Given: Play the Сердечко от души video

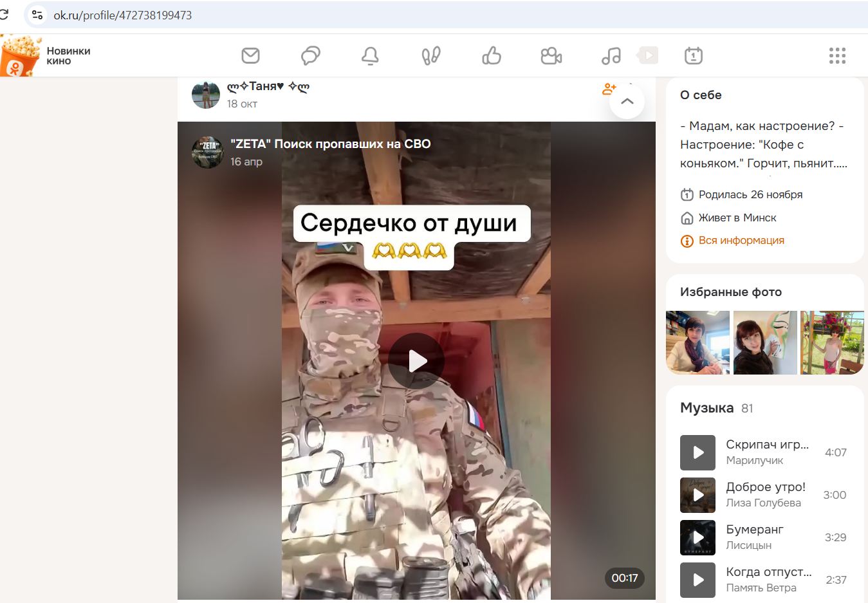Looking at the screenshot, I should coord(416,361).
